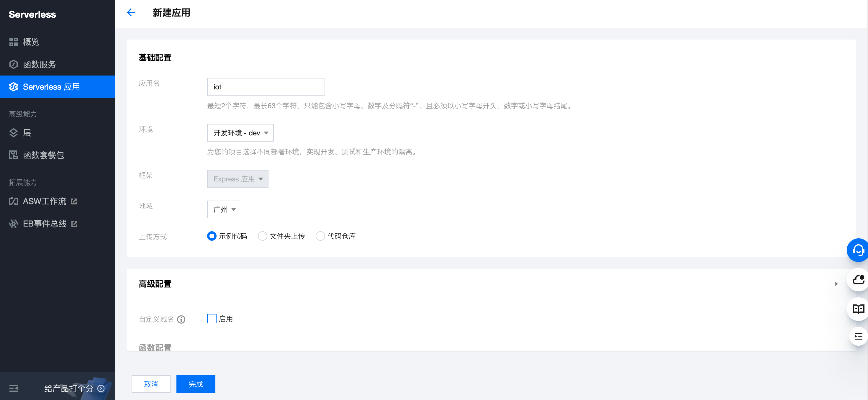Select 代码仓库 upload method

(x=320, y=236)
